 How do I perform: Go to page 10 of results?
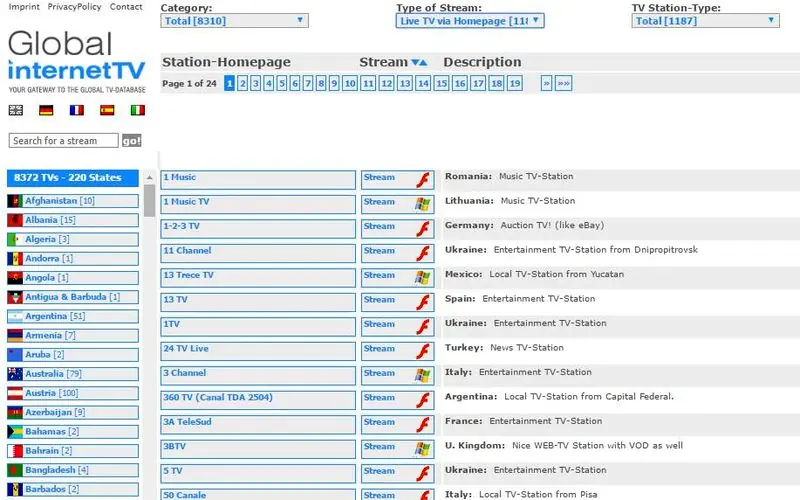349,83
